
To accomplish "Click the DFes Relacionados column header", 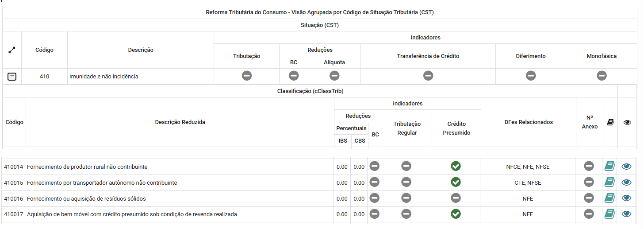I will tap(528, 122).
